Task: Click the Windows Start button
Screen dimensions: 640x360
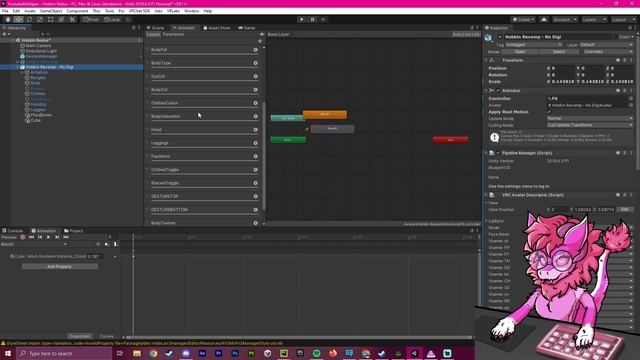Action: (8, 353)
